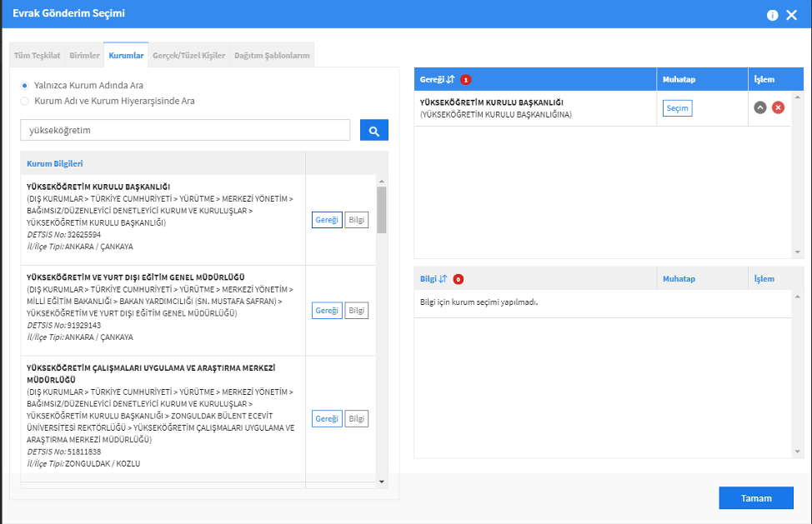Click scroll-up arrow of the Gereği panel
This screenshot has width=812, height=524.
(x=798, y=97)
